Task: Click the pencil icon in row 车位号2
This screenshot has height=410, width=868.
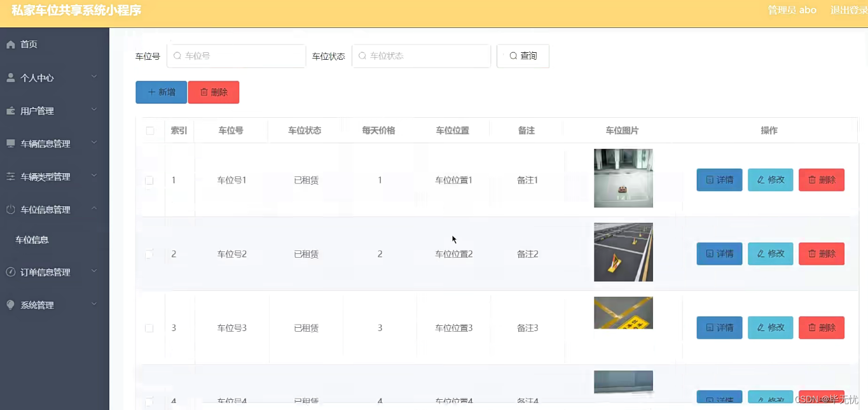Action: pyautogui.click(x=761, y=254)
